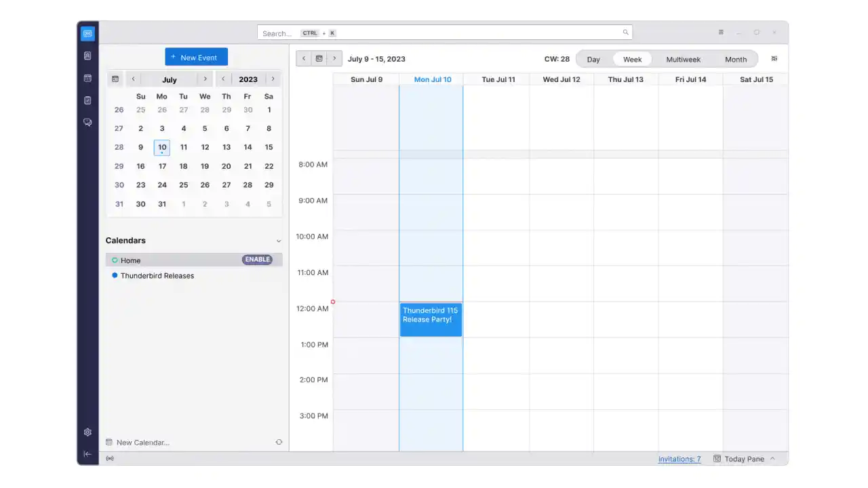Jump to today in the week view
868x488 pixels.
pyautogui.click(x=319, y=59)
